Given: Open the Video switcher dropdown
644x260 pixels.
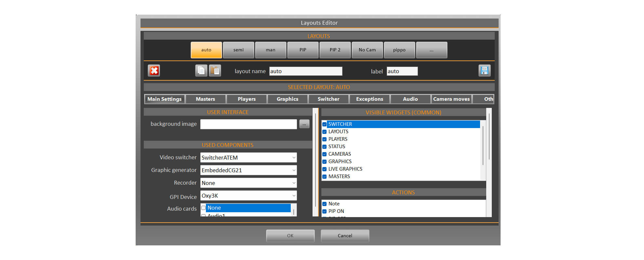Looking at the screenshot, I should 294,158.
